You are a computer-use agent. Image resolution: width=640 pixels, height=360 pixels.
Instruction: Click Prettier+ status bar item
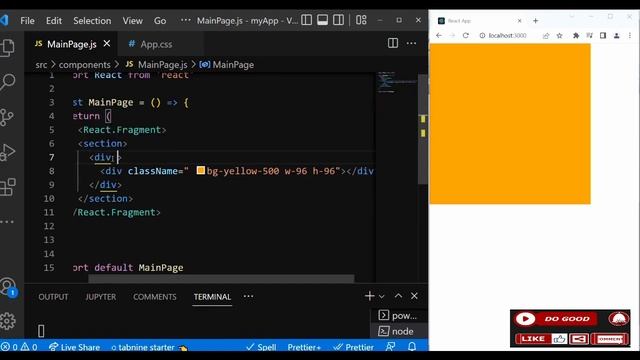304,347
